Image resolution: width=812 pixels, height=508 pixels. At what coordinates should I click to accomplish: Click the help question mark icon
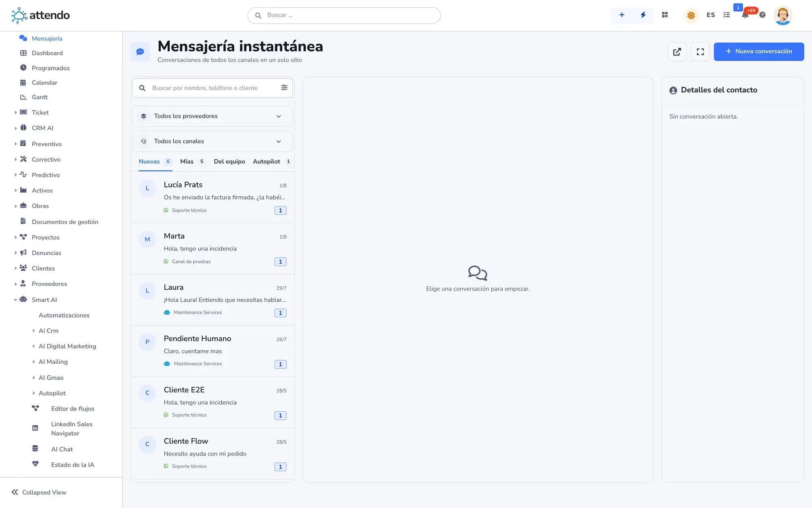click(x=762, y=15)
